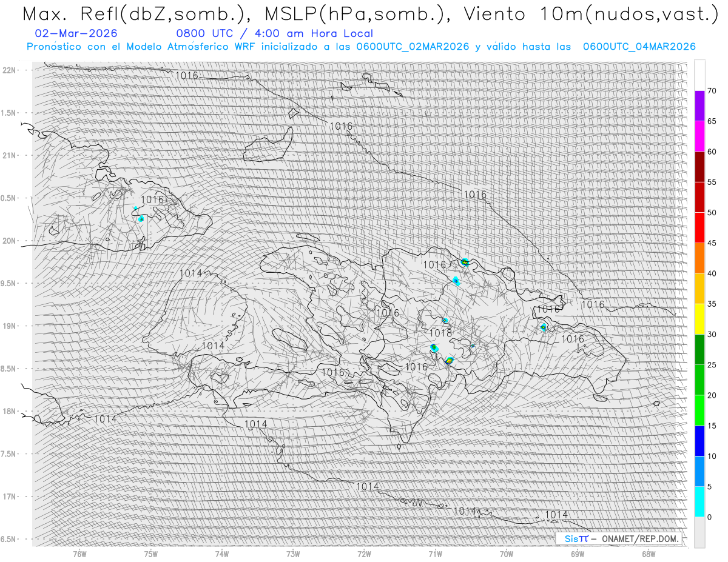Click the red 50-55 dBZ legend band
Viewport: 728px width, 562px height.
[x=699, y=197]
